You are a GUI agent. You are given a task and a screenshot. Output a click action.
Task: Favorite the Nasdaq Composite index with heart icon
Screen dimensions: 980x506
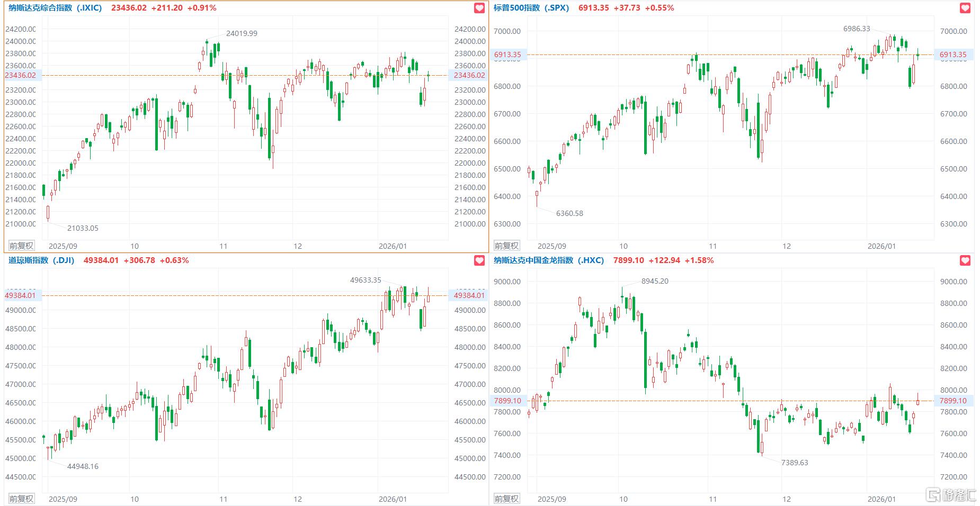pyautogui.click(x=479, y=8)
